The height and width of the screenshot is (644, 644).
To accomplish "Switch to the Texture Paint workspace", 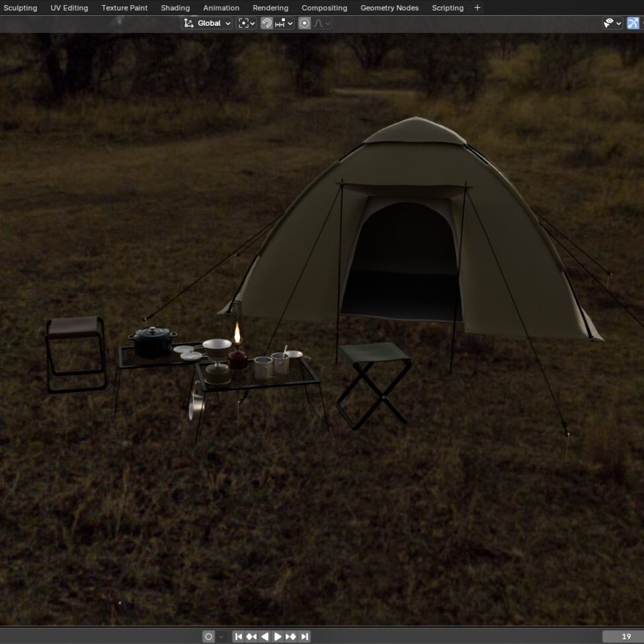I will (124, 8).
